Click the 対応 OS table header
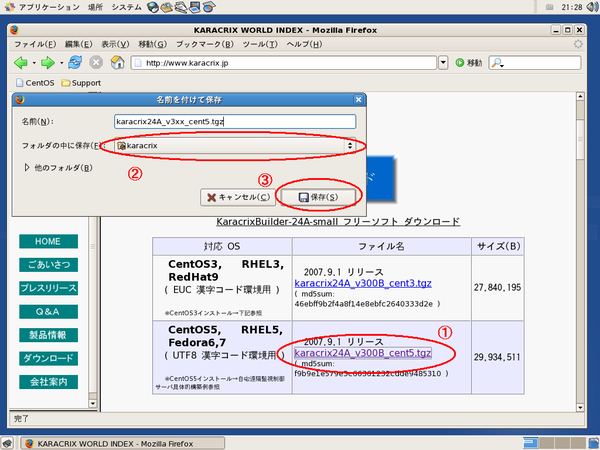The width and height of the screenshot is (600, 450). [x=222, y=246]
